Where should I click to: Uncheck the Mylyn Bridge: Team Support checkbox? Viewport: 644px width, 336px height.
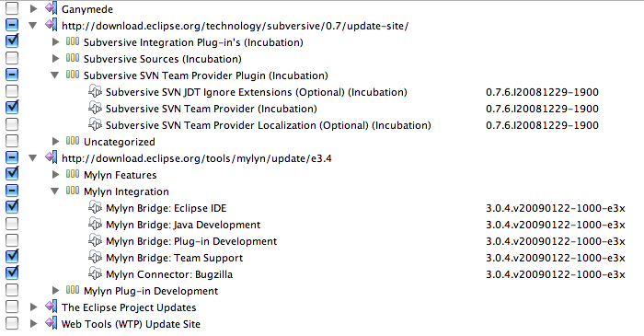tap(12, 257)
